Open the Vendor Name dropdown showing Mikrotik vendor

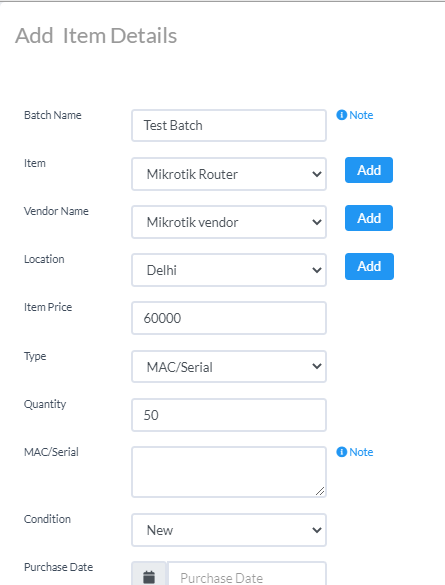[x=229, y=222]
